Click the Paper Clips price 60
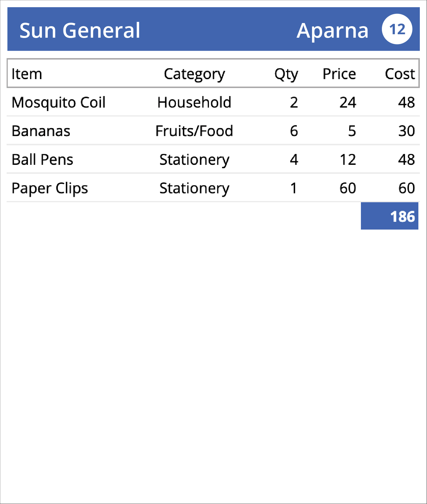Screen dimensions: 427x504 (348, 188)
